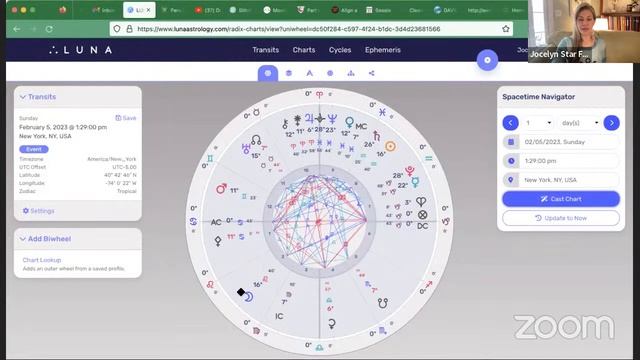This screenshot has height=360, width=640.
Task: Click the aspect lines center of chart
Action: click(319, 222)
